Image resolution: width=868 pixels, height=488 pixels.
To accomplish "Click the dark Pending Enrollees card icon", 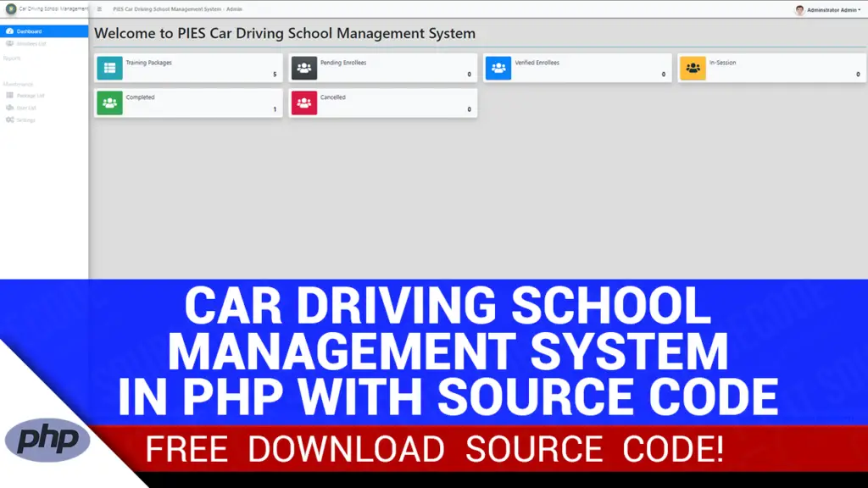I will coord(303,67).
